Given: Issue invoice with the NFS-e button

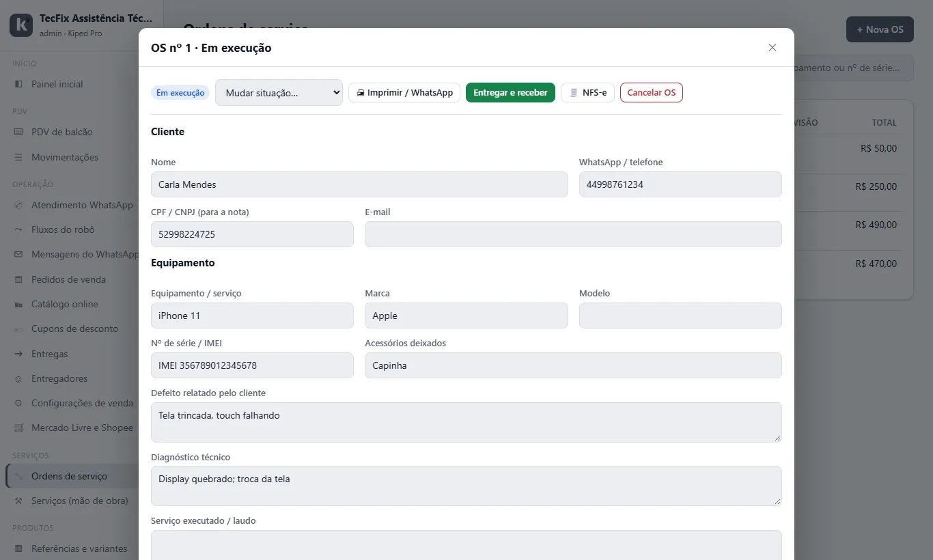Looking at the screenshot, I should [x=587, y=93].
